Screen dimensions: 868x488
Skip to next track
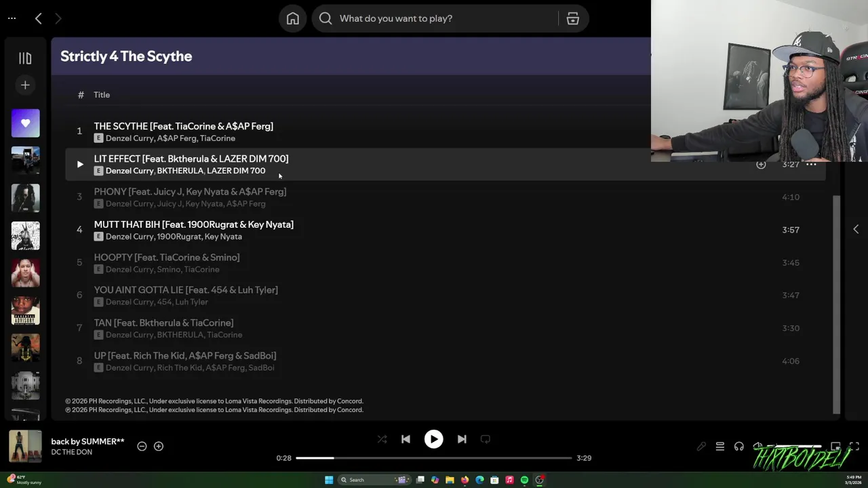point(462,439)
